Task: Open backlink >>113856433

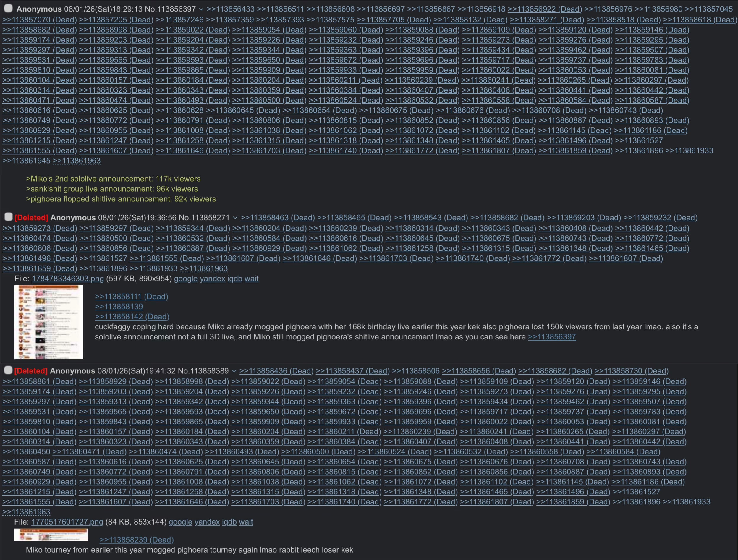Action: coord(231,9)
